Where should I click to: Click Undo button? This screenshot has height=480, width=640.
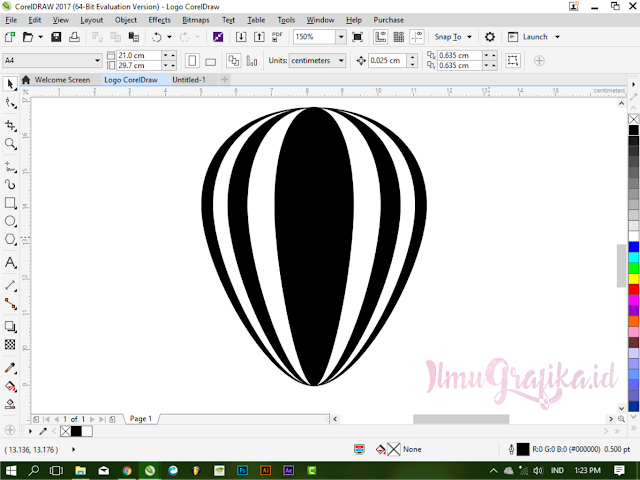[x=157, y=37]
